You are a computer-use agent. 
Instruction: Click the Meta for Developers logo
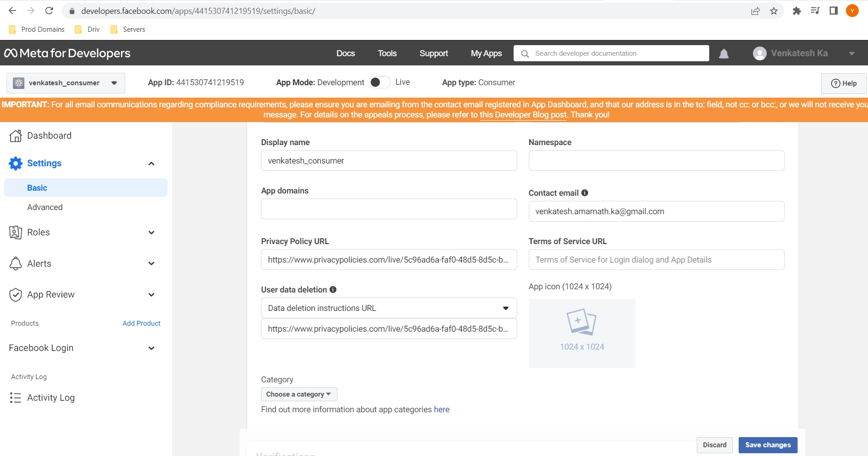(67, 53)
